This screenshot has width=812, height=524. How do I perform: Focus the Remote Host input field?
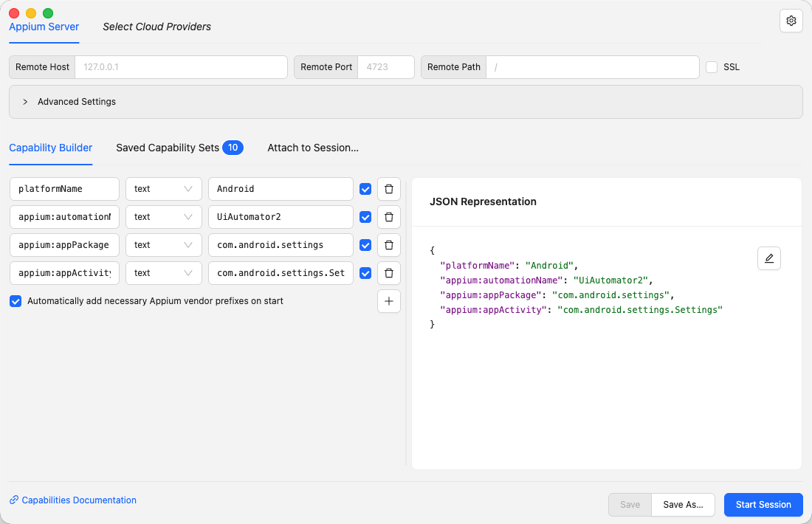(x=181, y=66)
